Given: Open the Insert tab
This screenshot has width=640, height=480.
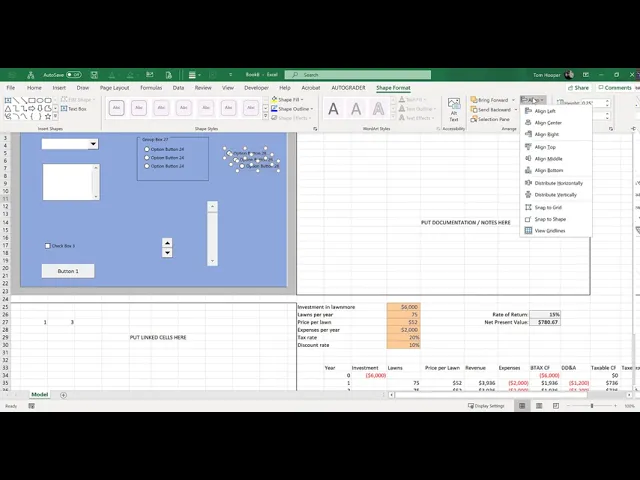Looking at the screenshot, I should click(59, 88).
